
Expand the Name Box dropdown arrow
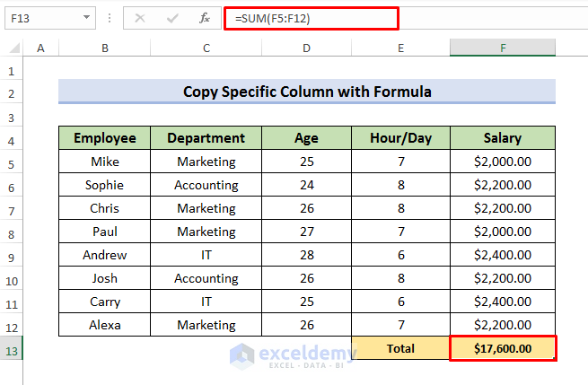pos(86,17)
